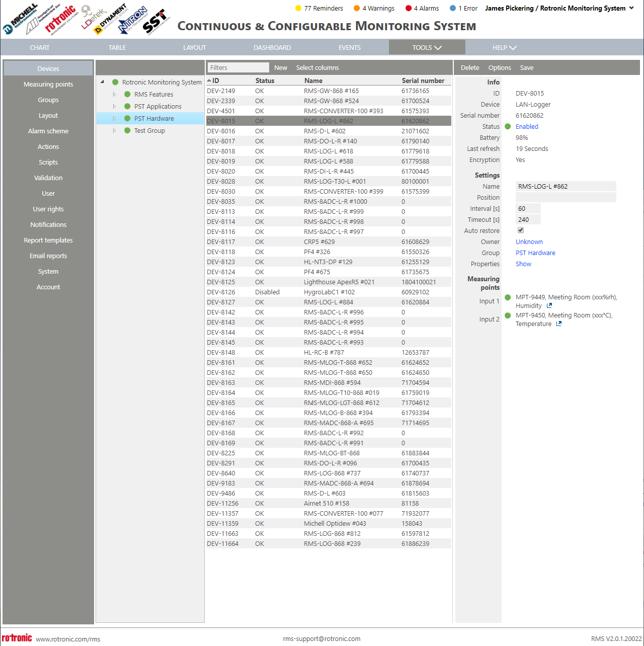Open www.rotronic.com/rms footer link
644x646 pixels.
click(68, 639)
